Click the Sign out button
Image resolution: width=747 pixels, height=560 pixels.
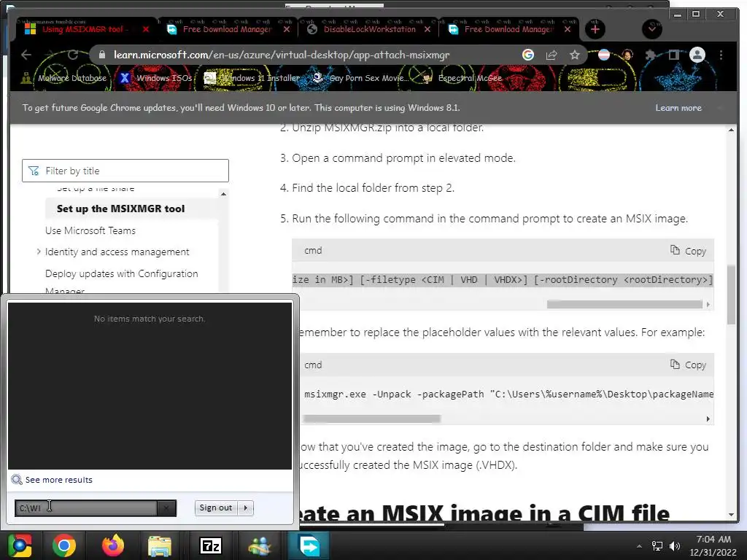[215, 507]
